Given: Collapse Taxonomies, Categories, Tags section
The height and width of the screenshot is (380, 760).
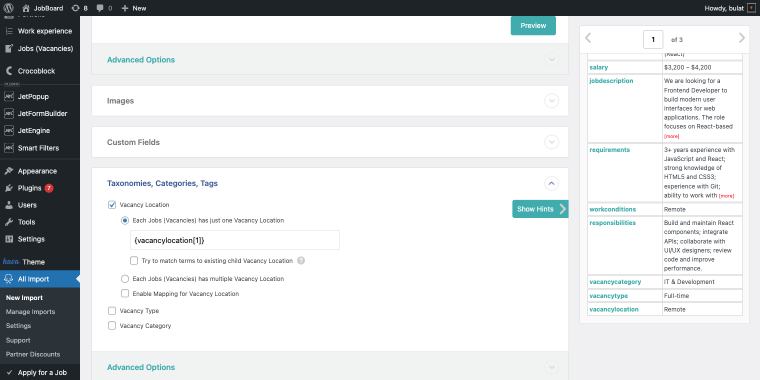Looking at the screenshot, I should pos(551,183).
